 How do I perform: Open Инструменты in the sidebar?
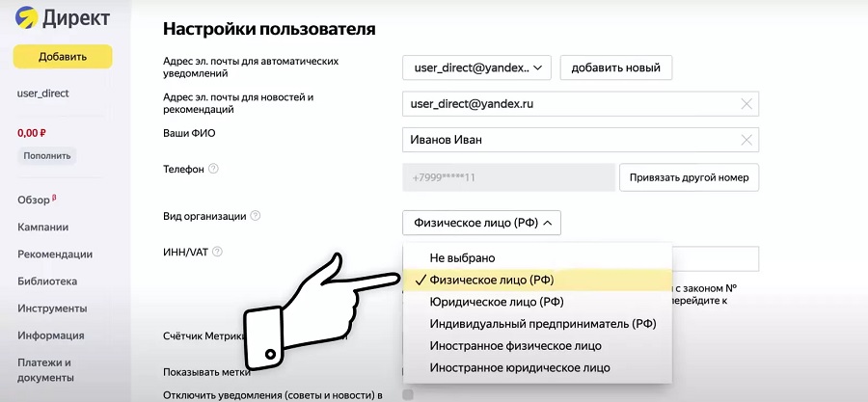52,308
